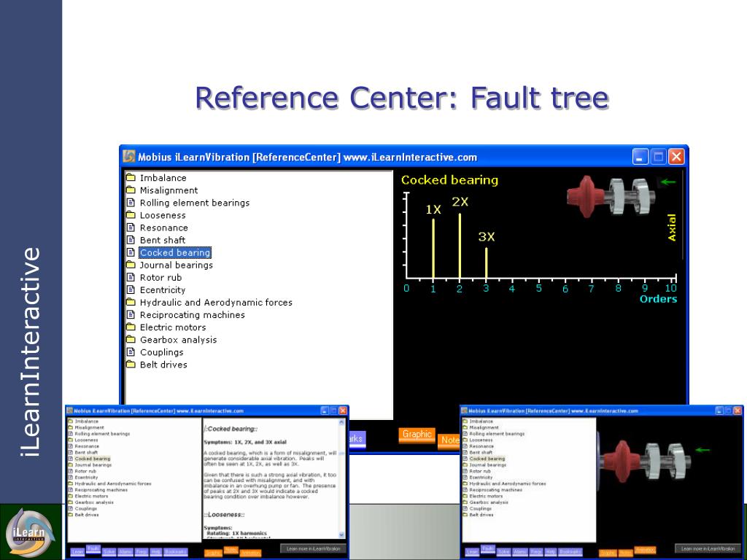The height and width of the screenshot is (560, 747).
Task: Select Rolling element bearings in the shaft animation window tree
Action: tap(497, 434)
